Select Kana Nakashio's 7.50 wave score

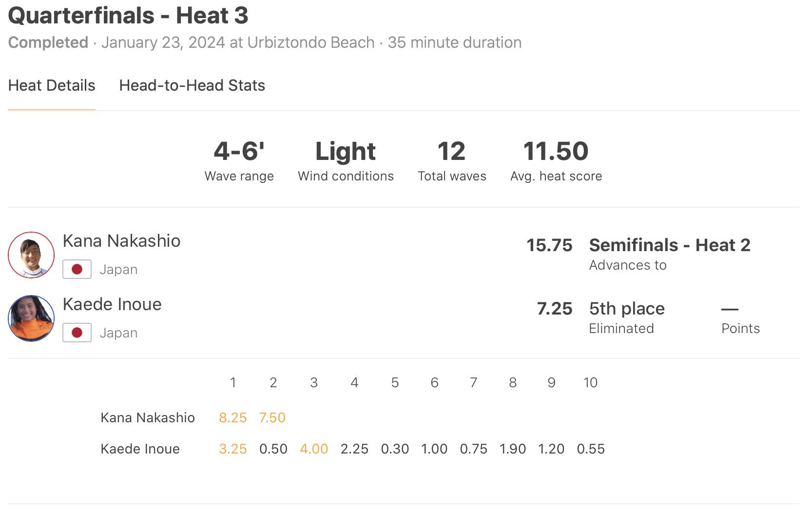(x=272, y=418)
